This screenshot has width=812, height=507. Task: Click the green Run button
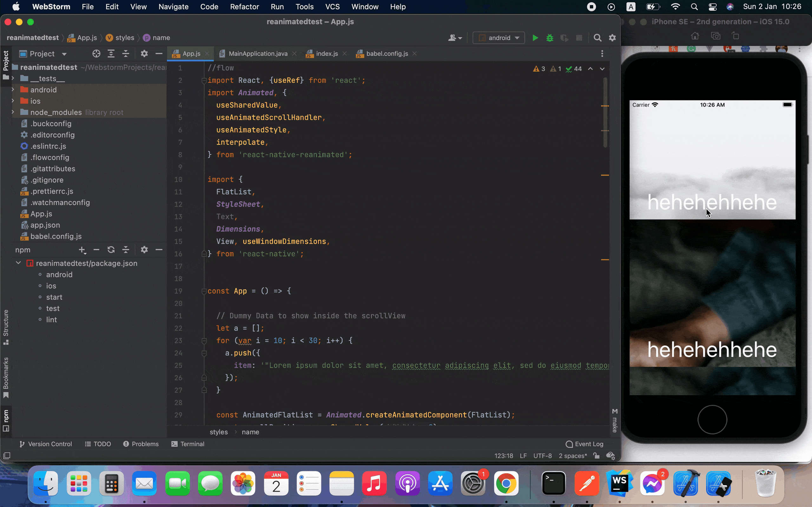tap(535, 38)
